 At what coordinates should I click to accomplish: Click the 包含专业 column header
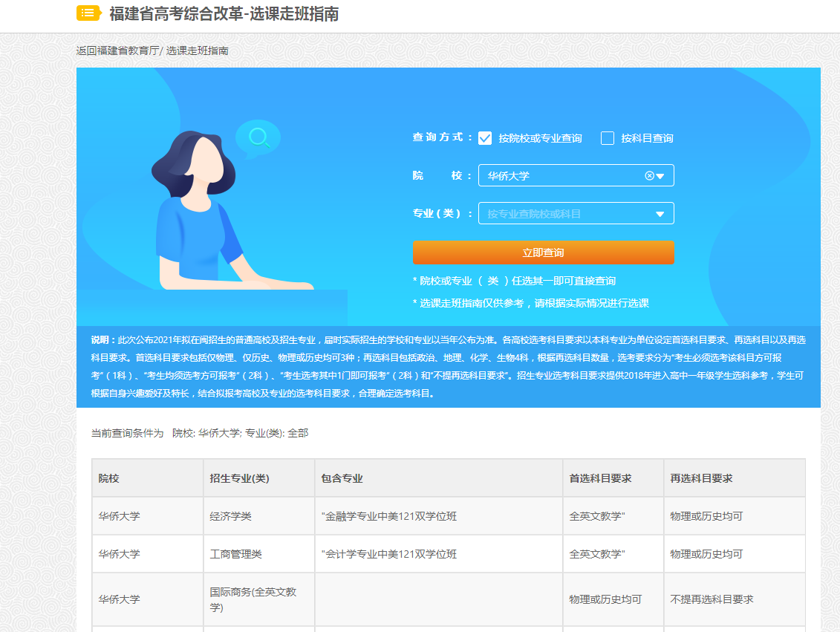click(438, 478)
